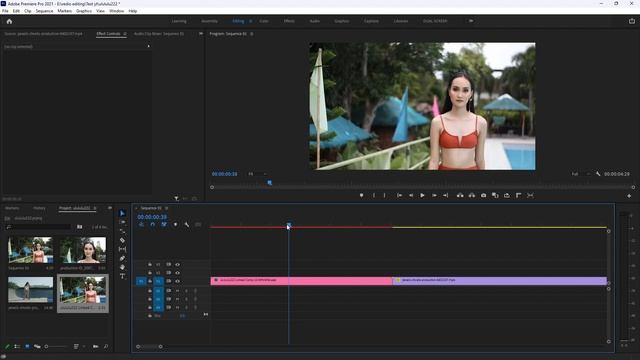The height and width of the screenshot is (360, 640).
Task: Click Mark In button in Program monitor
Action: point(373,196)
